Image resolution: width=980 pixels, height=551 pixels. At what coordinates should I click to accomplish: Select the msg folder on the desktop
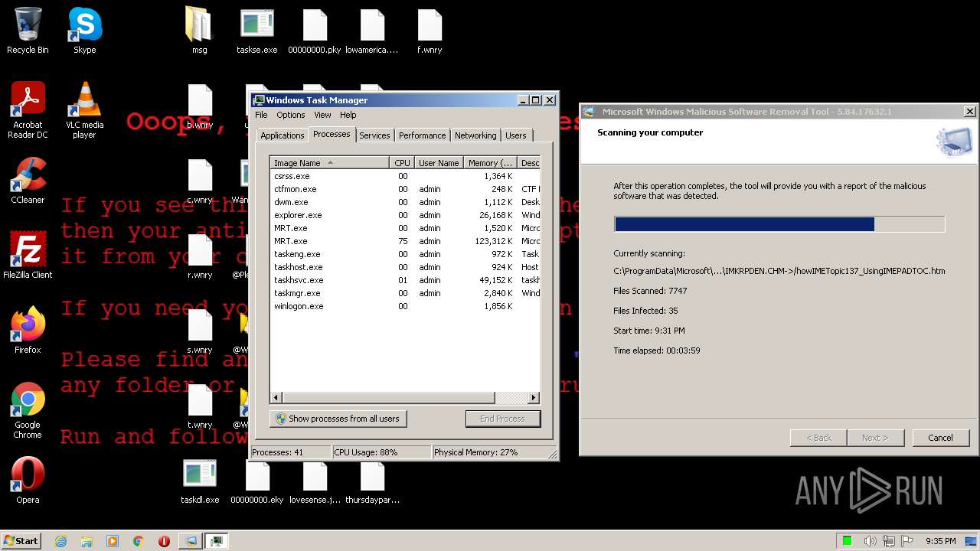point(199,31)
